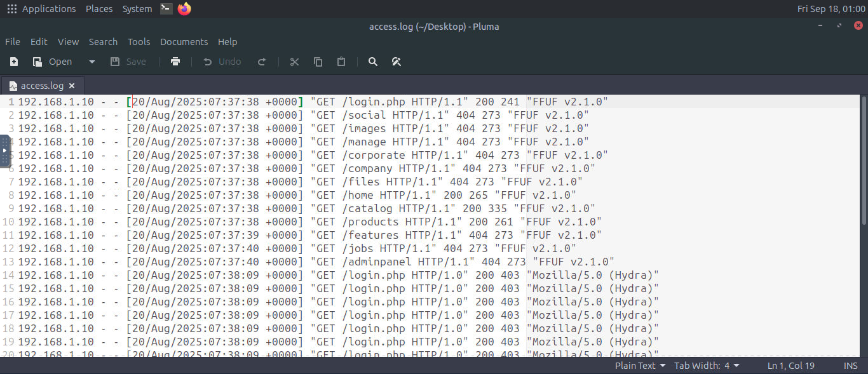868x374 pixels.
Task: Click the Open file toolbar button
Action: (x=53, y=62)
